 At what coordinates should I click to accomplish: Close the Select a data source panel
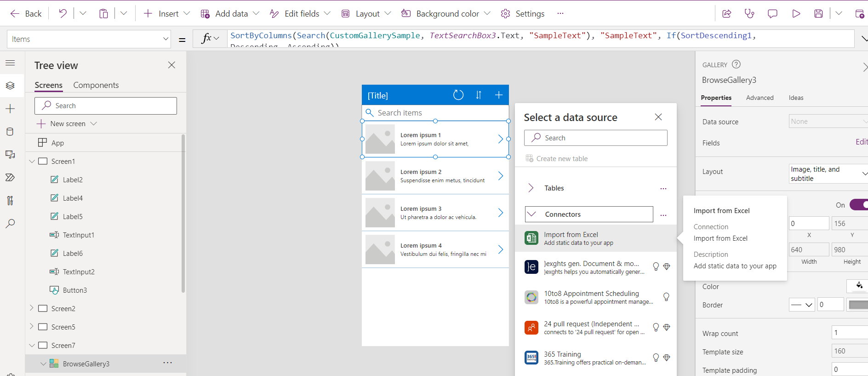(x=658, y=117)
